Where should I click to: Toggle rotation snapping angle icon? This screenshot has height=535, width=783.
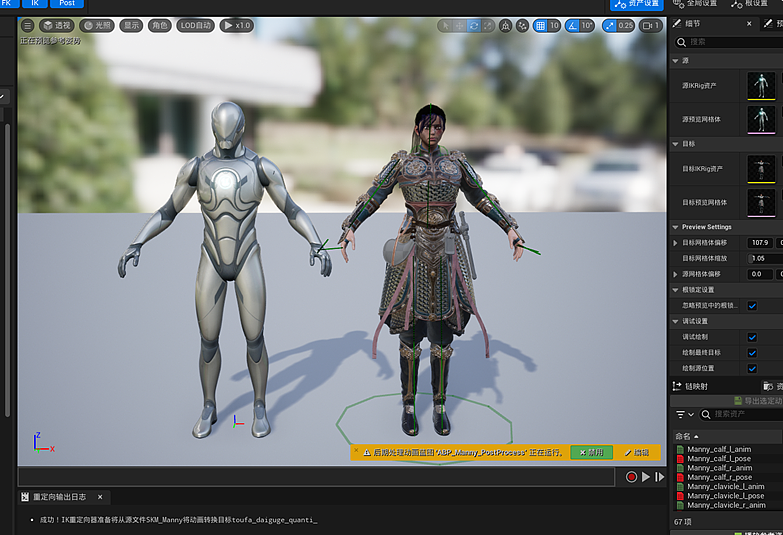tap(572, 25)
